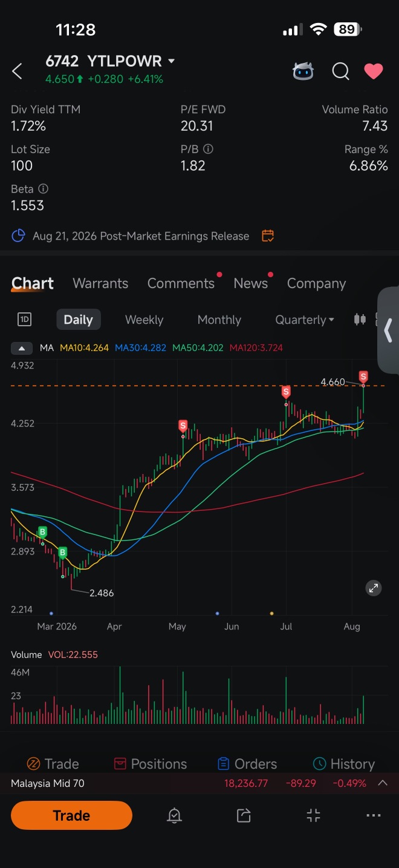Tap the Malaysia Mid 70 index name
399x868 pixels.
pos(48,783)
